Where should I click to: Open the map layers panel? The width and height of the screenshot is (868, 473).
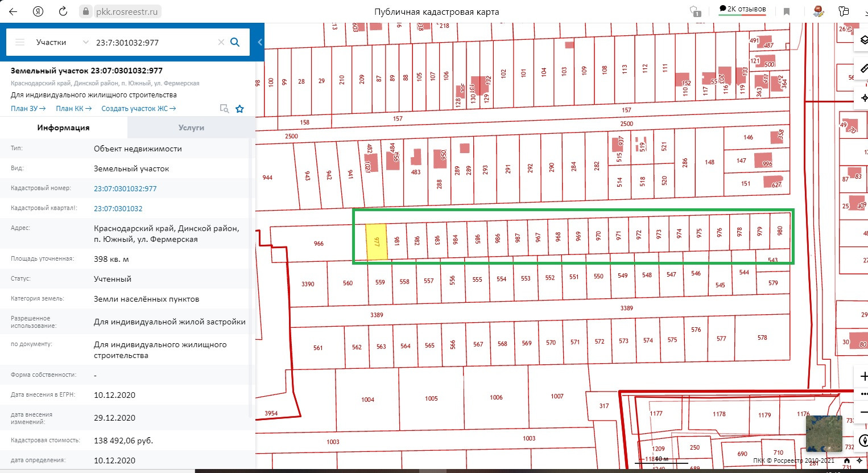[863, 40]
